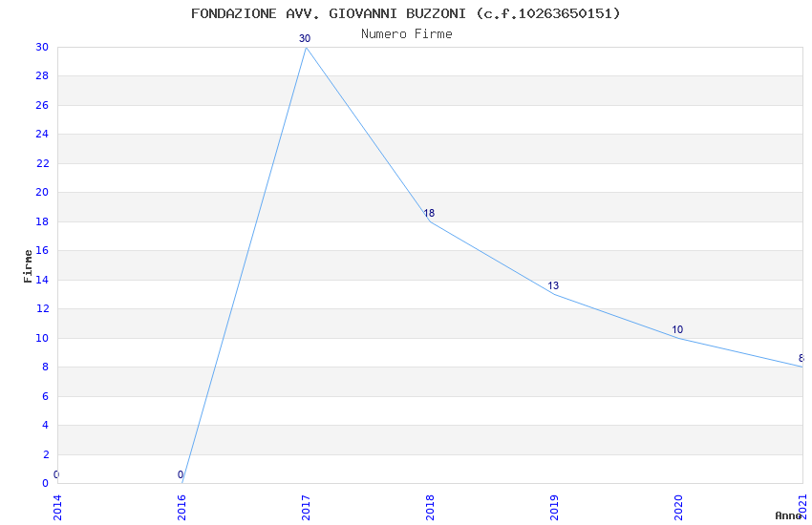Click the data label 18 on the line

(429, 213)
